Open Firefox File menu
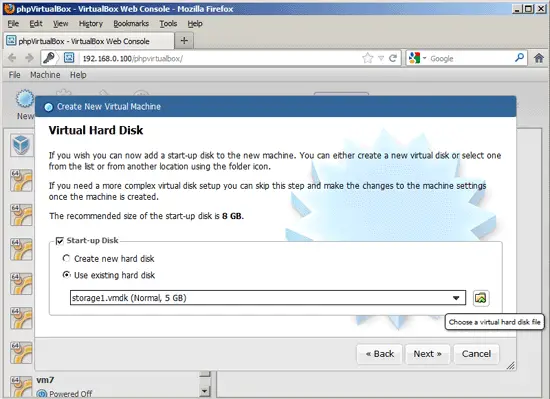Screen dimensions: 550x399 [13, 23]
